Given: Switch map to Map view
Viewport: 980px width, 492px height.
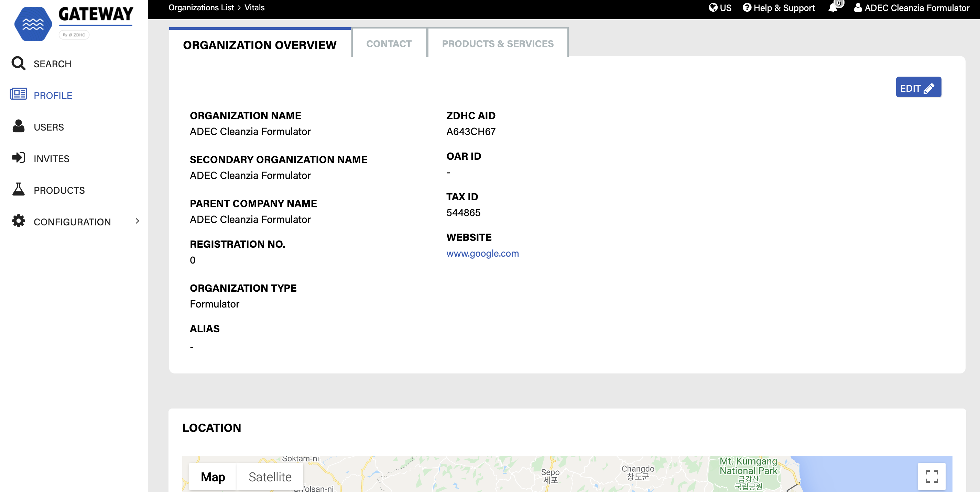Looking at the screenshot, I should click(x=213, y=477).
